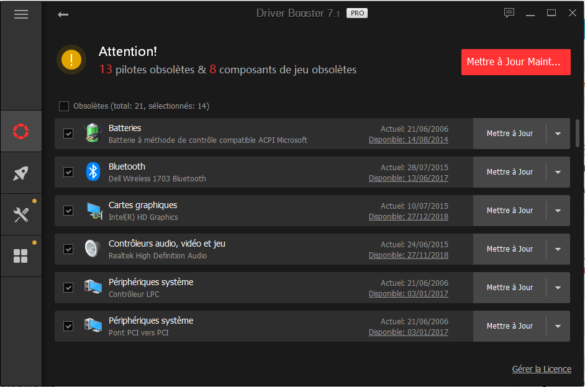585x387 pixels.
Task: Select the Realtek High Definition Audio text
Action: tap(157, 256)
